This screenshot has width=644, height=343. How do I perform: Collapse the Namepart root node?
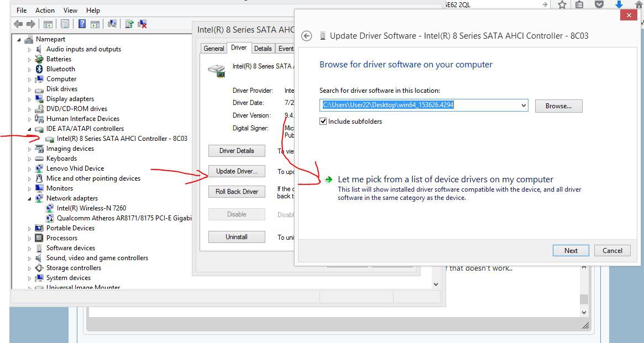pos(19,40)
